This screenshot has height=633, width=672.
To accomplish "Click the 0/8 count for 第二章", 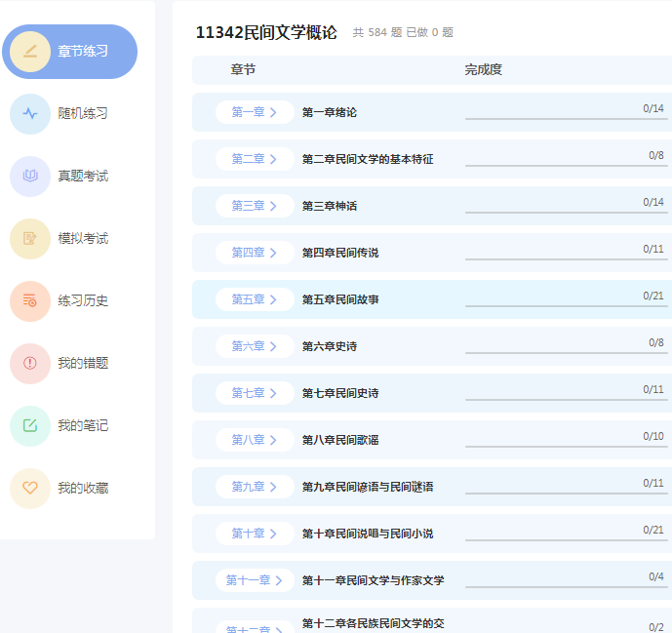I will [656, 155].
